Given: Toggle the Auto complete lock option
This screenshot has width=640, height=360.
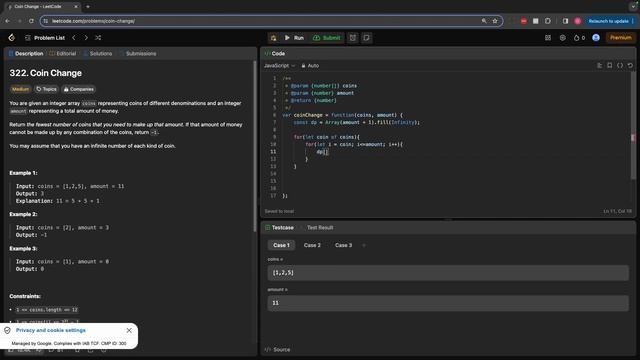Looking at the screenshot, I should 310,65.
